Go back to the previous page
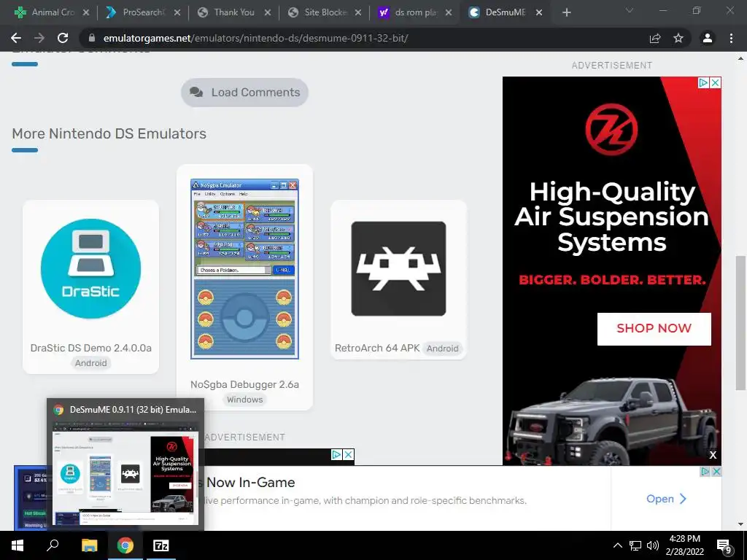Viewport: 747px width, 560px height. (16, 38)
